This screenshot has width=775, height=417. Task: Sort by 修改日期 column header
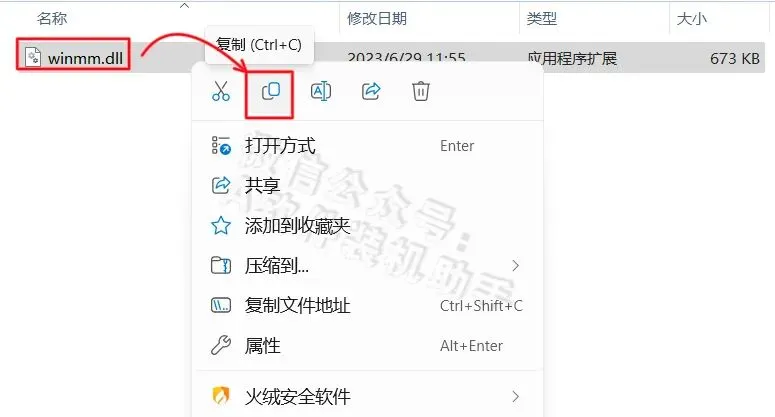(377, 19)
